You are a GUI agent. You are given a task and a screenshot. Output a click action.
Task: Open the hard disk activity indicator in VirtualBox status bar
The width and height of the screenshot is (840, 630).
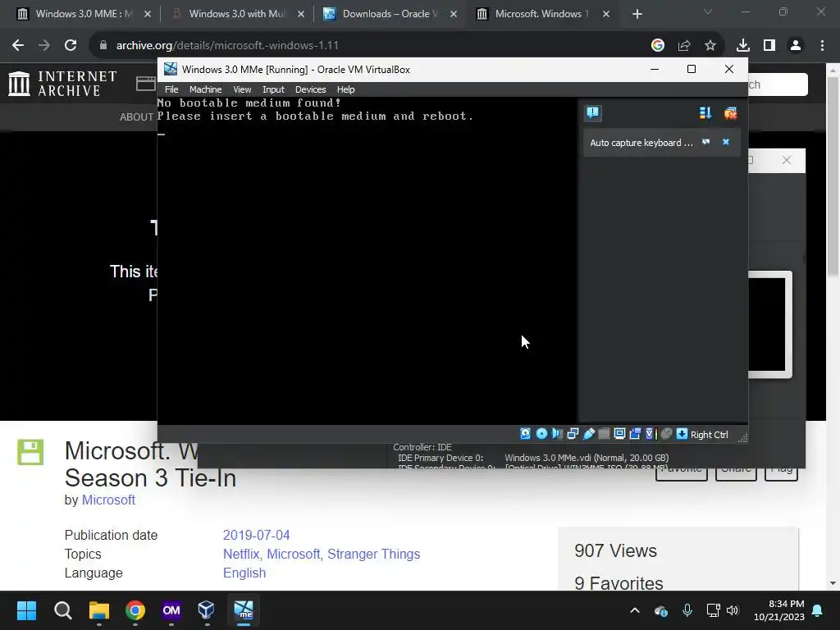pyautogui.click(x=526, y=434)
